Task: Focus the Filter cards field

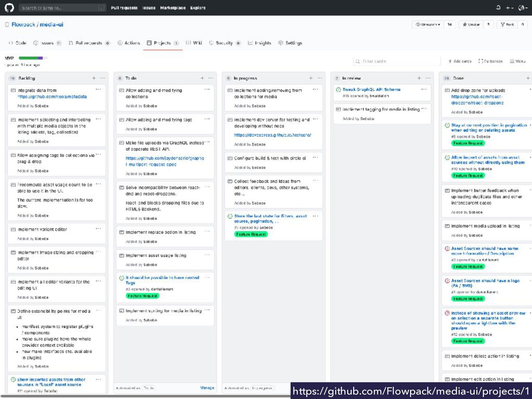Action: tap(397, 61)
